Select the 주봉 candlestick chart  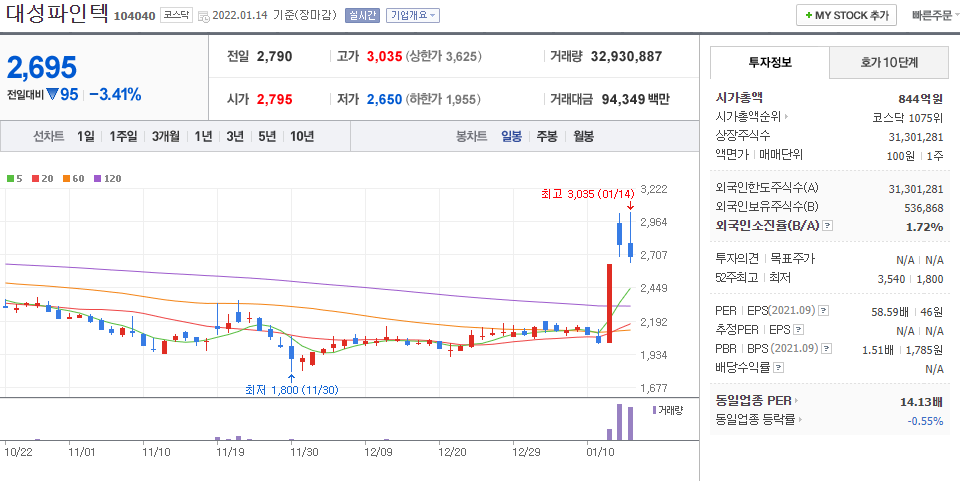pos(547,137)
